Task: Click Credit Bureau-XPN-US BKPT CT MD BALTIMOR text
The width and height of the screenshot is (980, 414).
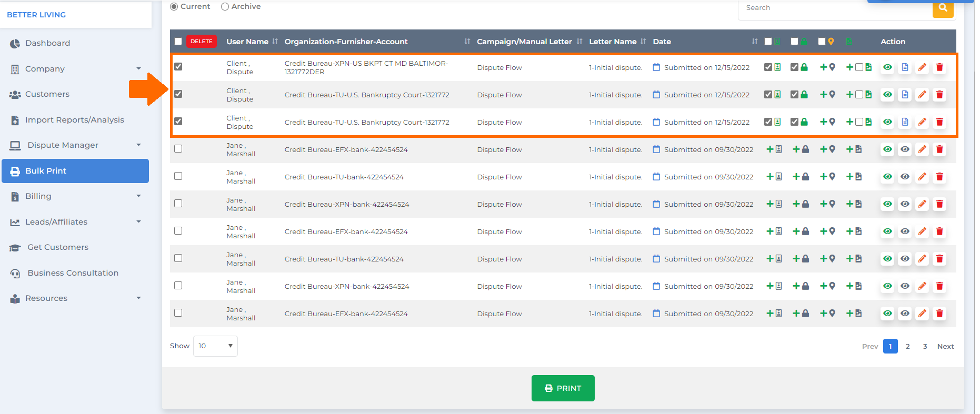Action: click(366, 67)
